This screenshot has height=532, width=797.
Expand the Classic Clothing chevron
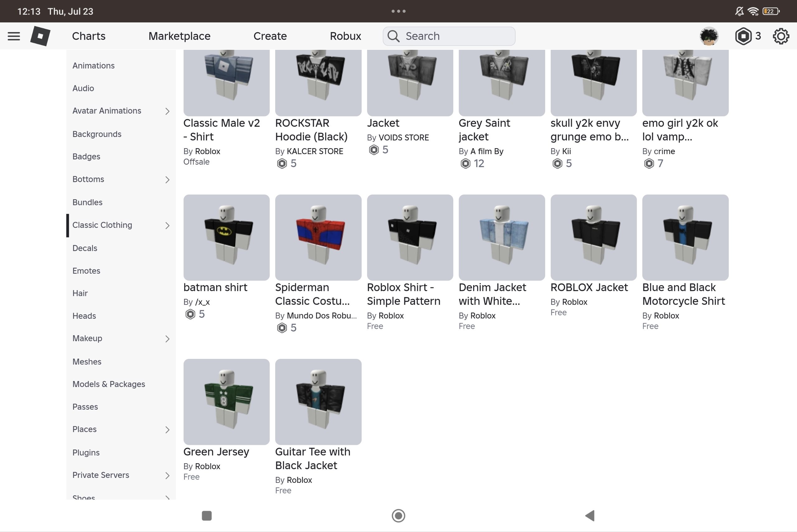coord(167,225)
